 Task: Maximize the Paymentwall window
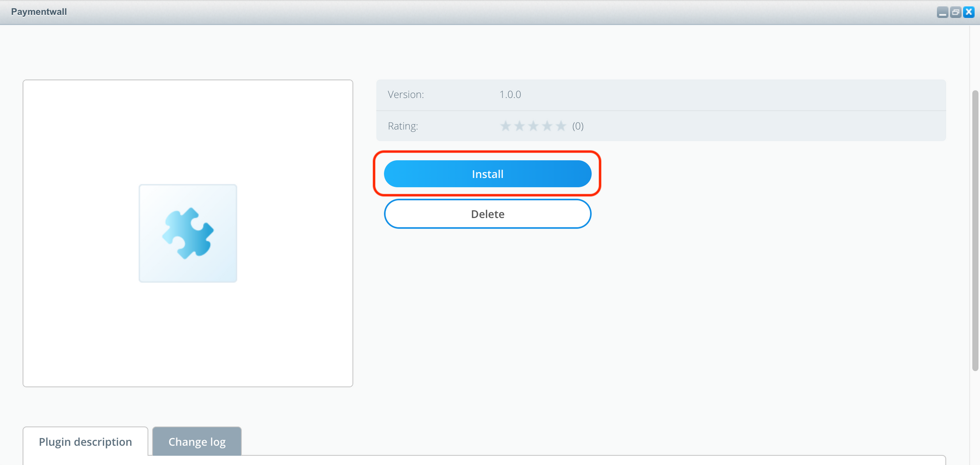point(955,12)
